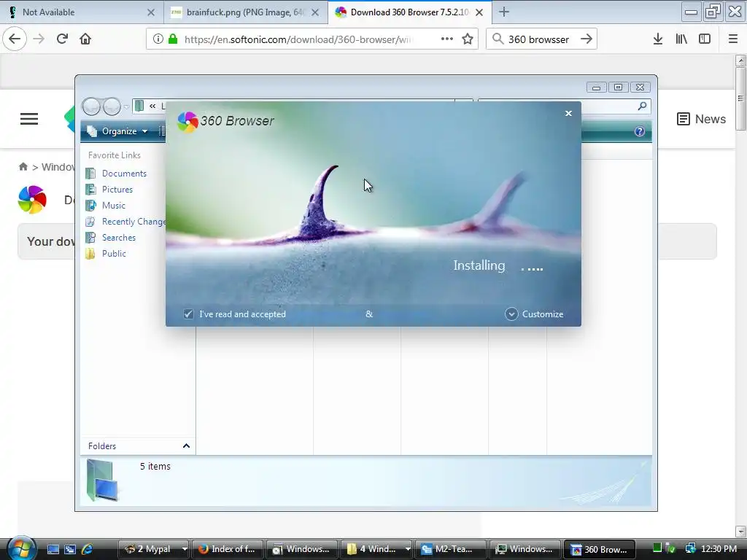
Task: Open Music favorite link
Action: (113, 205)
